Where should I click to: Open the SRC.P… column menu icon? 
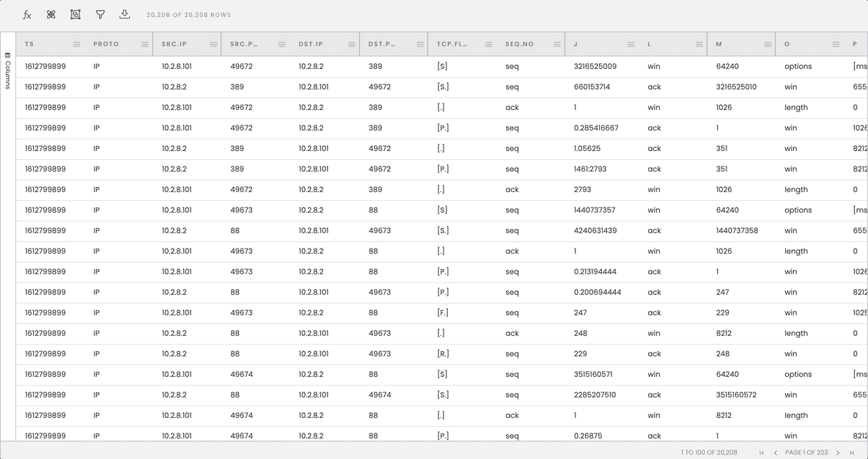(x=282, y=44)
